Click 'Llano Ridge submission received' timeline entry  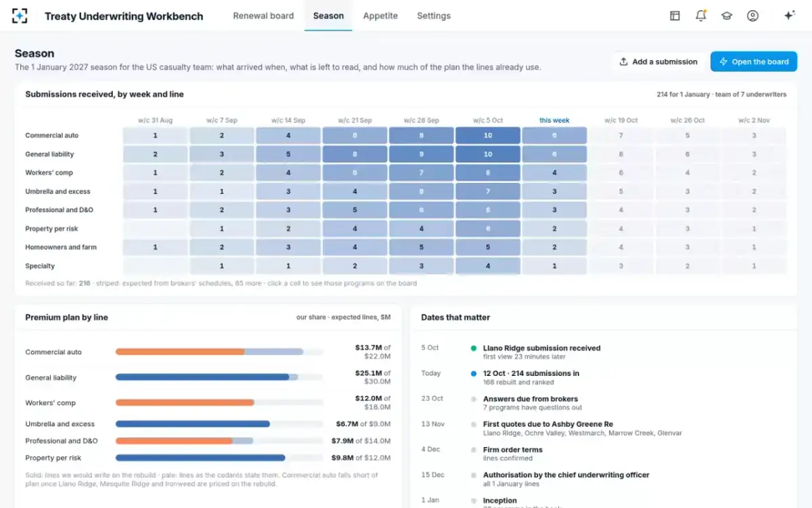542,348
